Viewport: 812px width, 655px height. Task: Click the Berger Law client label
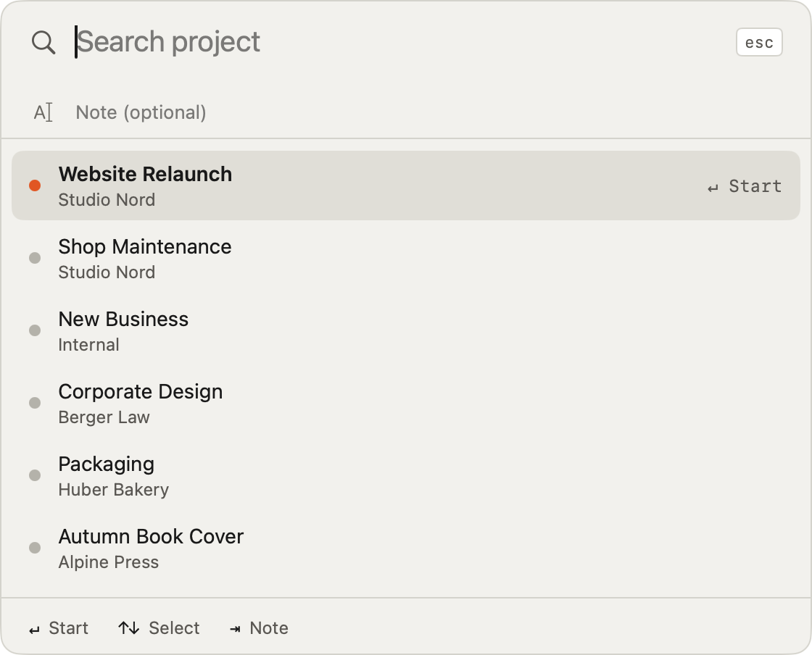[104, 417]
